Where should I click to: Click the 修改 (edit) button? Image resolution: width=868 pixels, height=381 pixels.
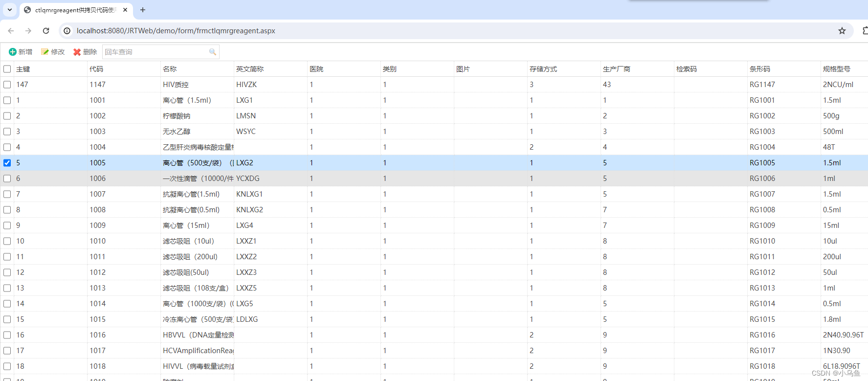pos(53,52)
